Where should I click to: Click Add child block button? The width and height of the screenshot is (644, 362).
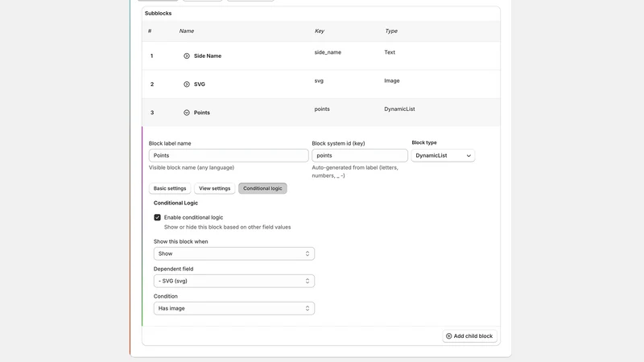tap(469, 336)
